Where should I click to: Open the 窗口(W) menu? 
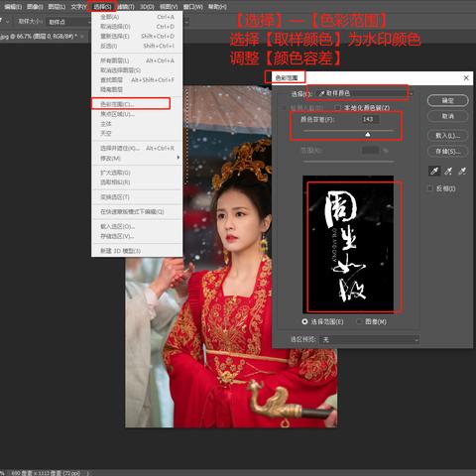193,7
